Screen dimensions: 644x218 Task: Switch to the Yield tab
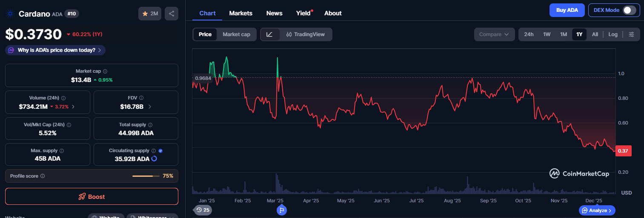pyautogui.click(x=303, y=13)
